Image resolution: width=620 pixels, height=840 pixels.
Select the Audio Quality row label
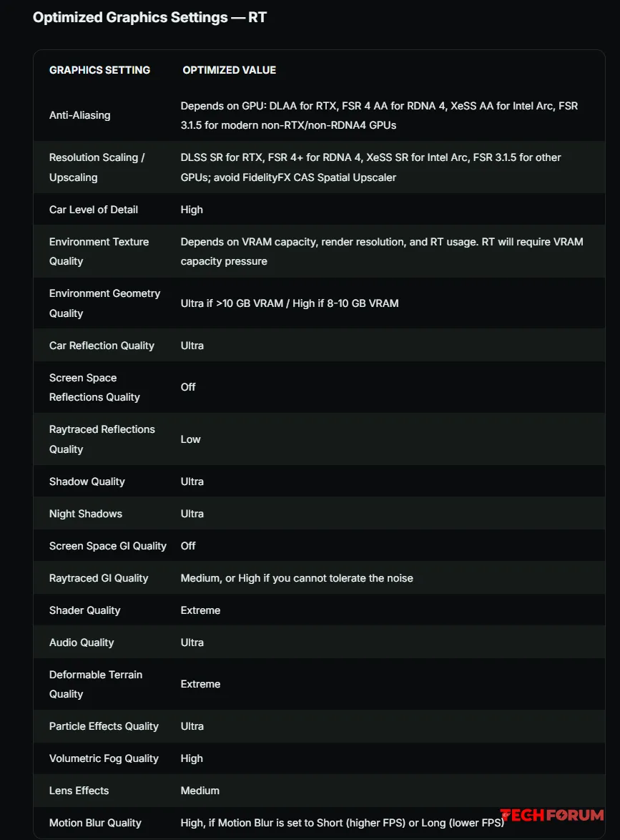pyautogui.click(x=82, y=643)
